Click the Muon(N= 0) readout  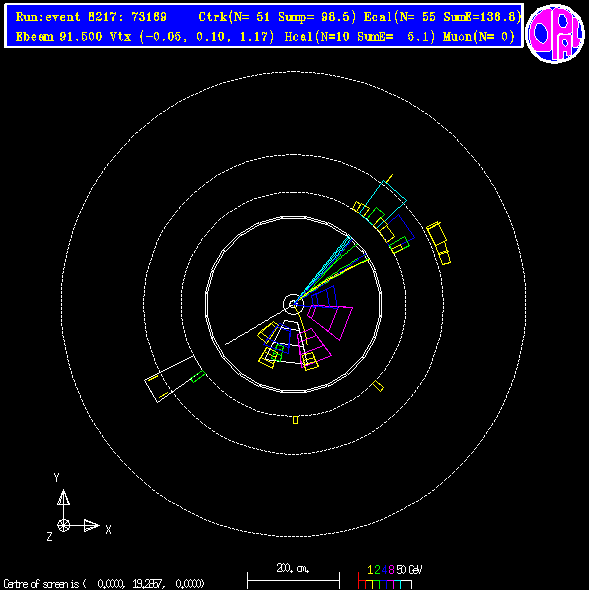(x=479, y=37)
